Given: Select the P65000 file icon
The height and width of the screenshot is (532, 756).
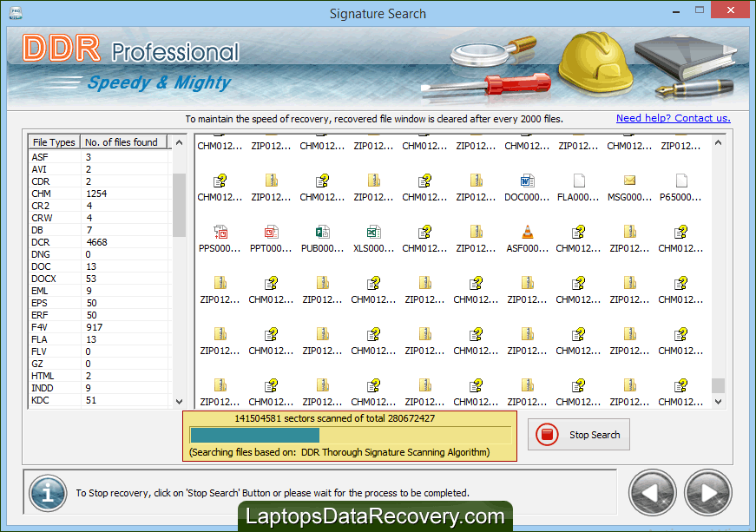Looking at the screenshot, I should click(x=680, y=181).
